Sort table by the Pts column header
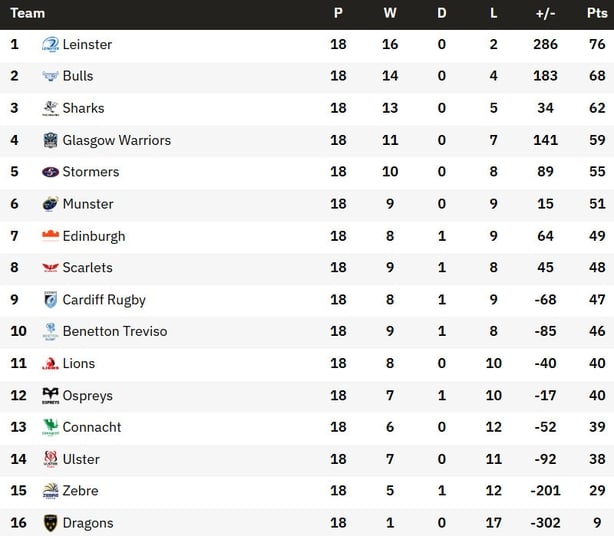Image resolution: width=614 pixels, height=536 pixels. 597,13
